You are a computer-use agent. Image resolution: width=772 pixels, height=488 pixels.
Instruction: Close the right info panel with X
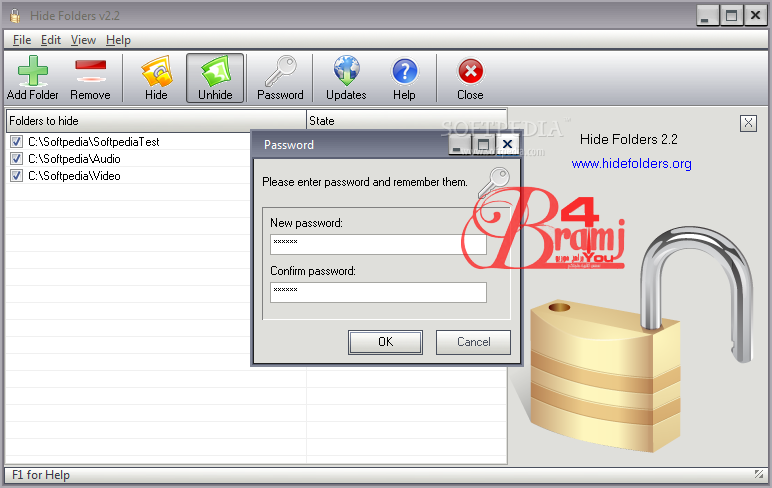(x=748, y=123)
